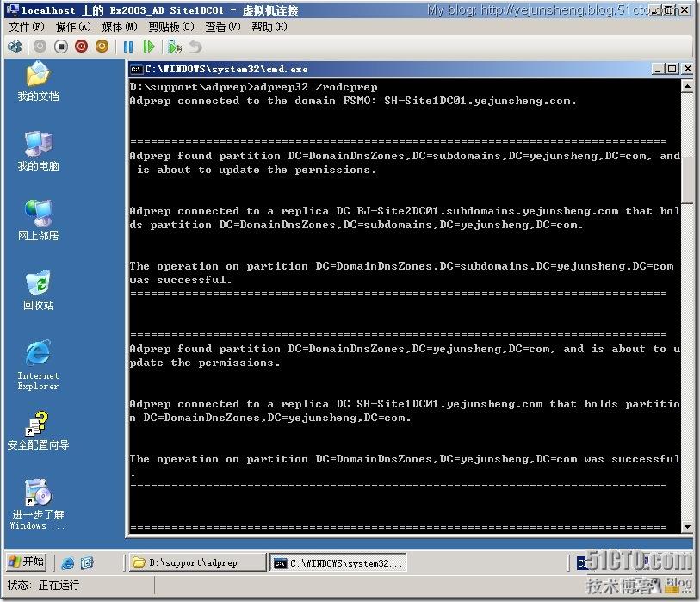Click the cmd window vertical scrollbar thumb

pos(687,179)
